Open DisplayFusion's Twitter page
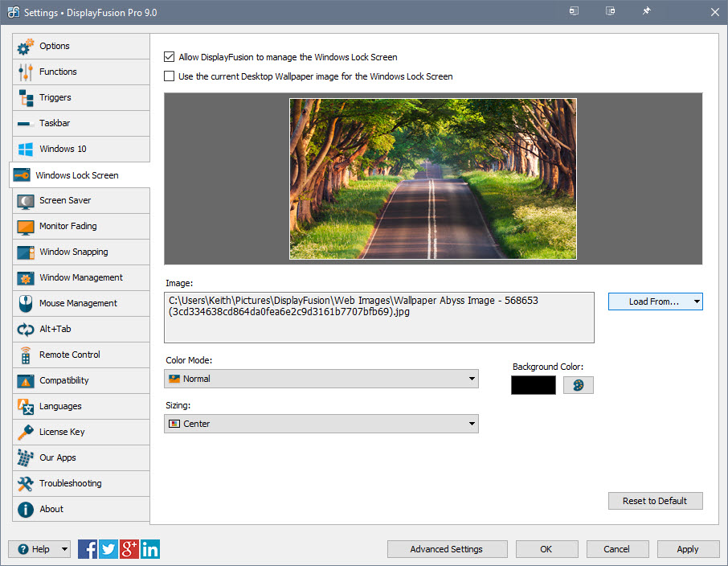 point(108,549)
